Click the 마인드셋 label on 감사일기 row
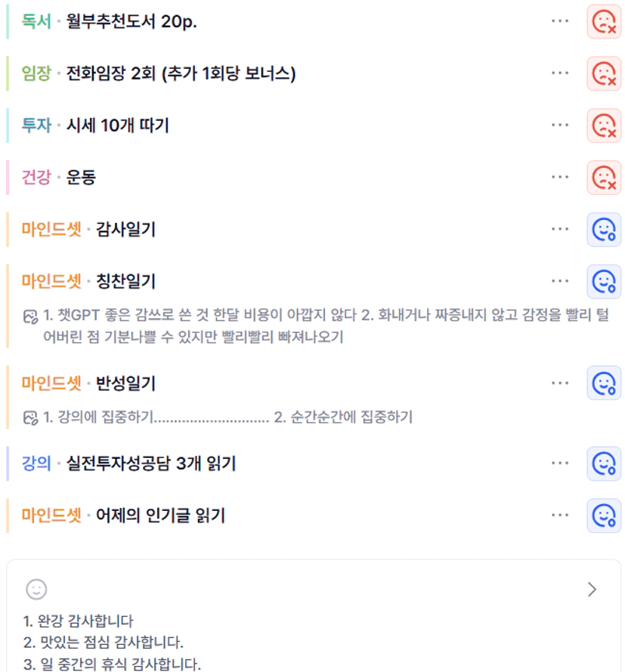Viewport: 625px width, 672px height. tap(51, 229)
